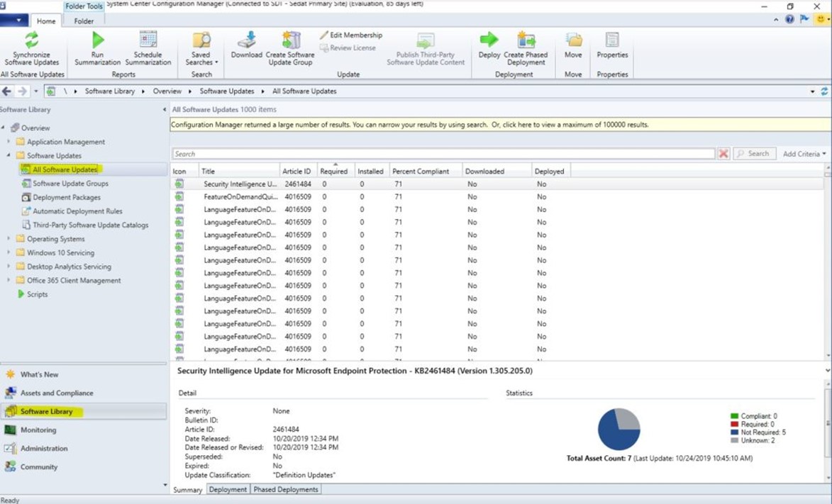Open the Community workspace

[x=83, y=467]
